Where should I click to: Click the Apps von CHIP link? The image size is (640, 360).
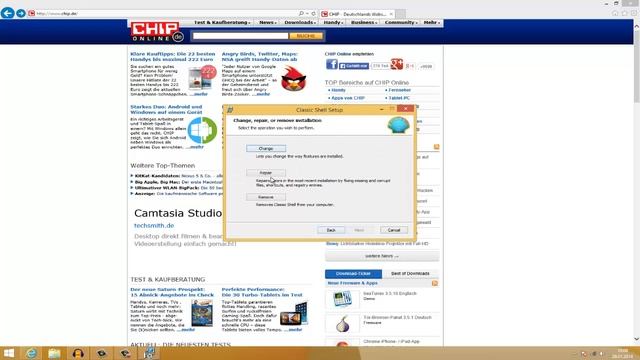tap(348, 98)
